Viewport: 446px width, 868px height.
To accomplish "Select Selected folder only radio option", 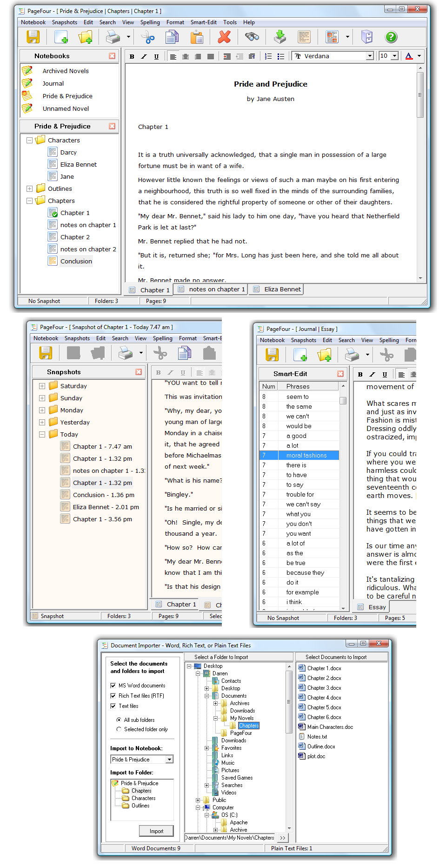I will [119, 729].
